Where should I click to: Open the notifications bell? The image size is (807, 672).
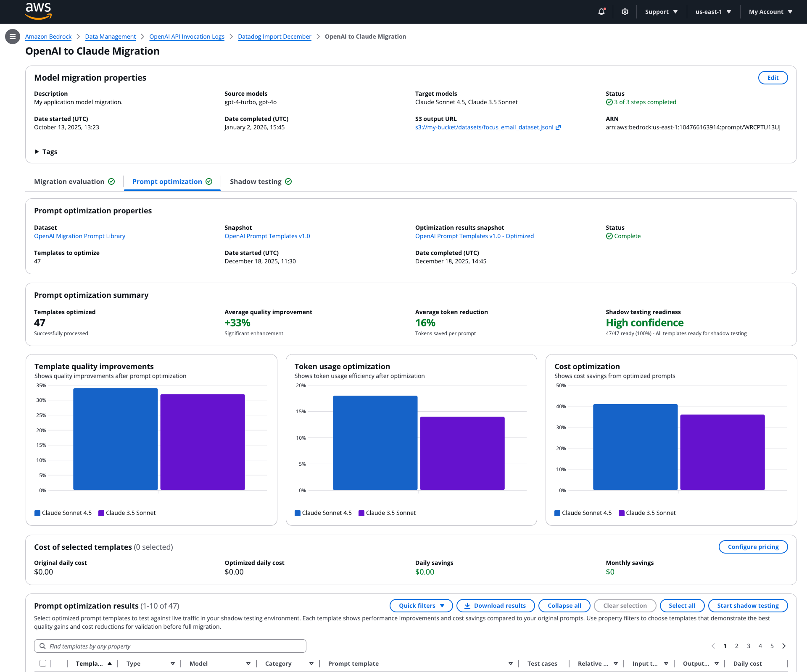click(x=601, y=12)
